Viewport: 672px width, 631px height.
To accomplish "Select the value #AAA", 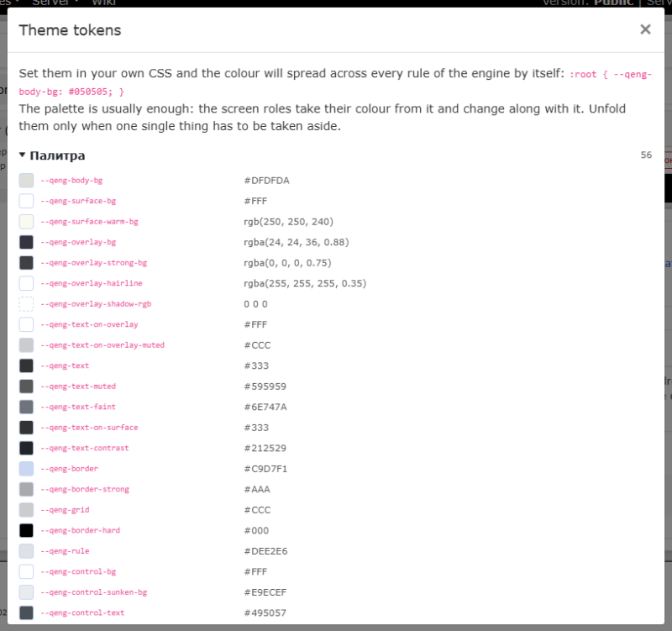I will point(257,489).
